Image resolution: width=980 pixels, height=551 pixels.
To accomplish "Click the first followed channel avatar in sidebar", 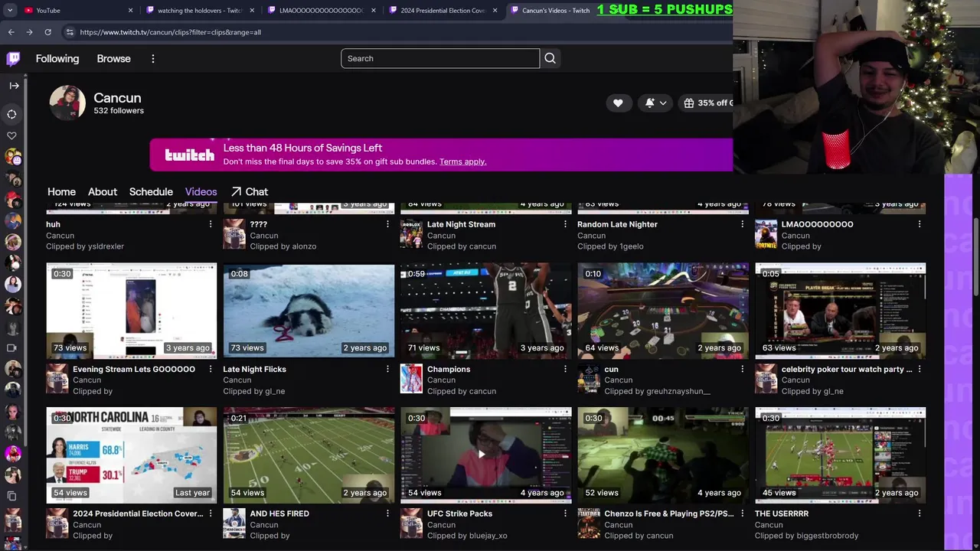I will (12, 157).
